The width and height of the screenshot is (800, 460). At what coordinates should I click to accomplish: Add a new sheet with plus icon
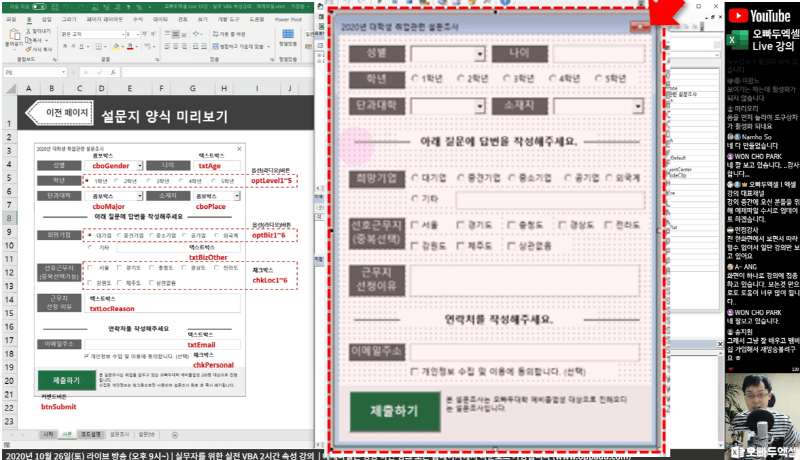coord(175,435)
